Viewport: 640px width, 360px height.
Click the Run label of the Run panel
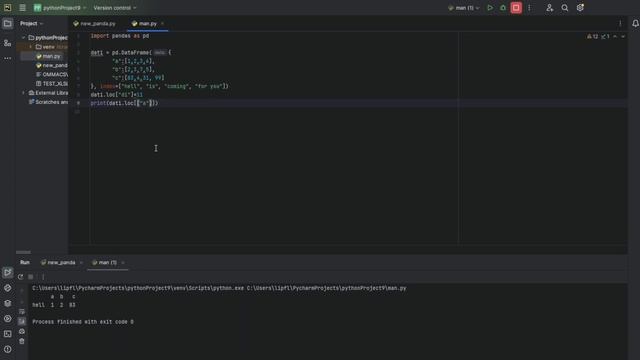pyautogui.click(x=25, y=262)
